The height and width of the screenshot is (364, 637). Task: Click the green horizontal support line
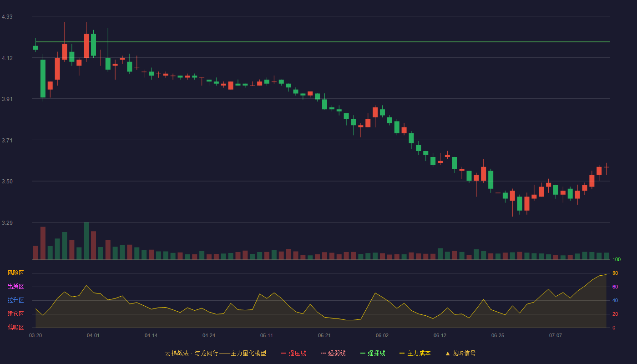(x=323, y=42)
